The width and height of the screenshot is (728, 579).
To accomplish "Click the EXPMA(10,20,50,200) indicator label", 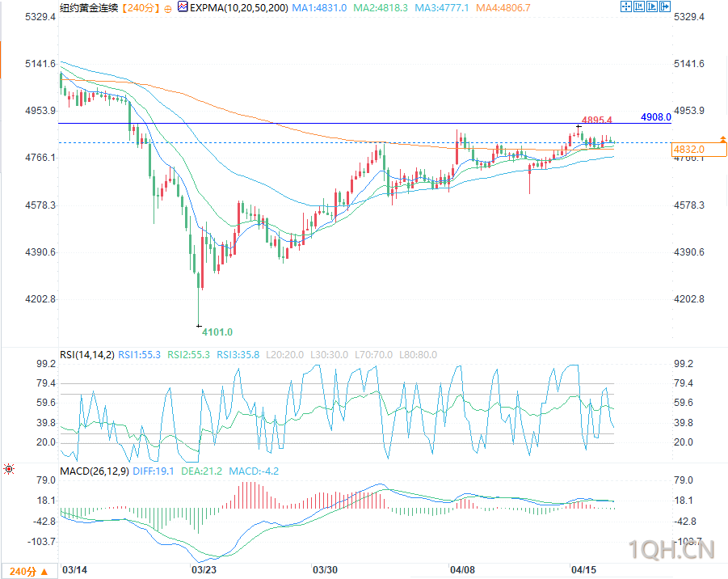I will pyautogui.click(x=239, y=8).
